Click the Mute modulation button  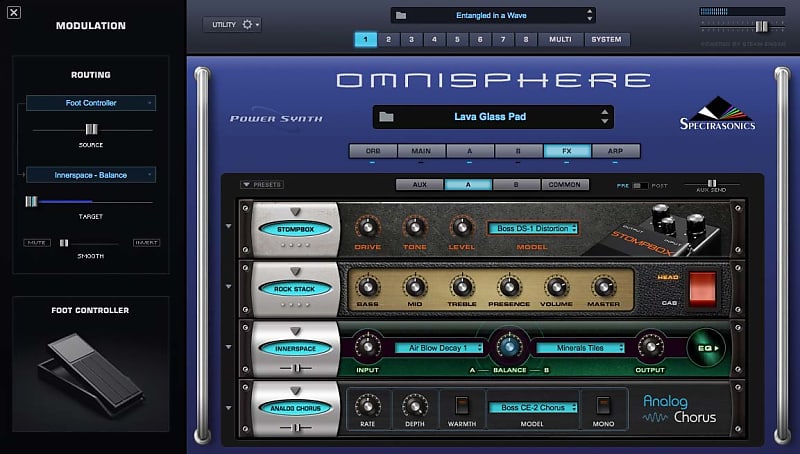coord(37,243)
